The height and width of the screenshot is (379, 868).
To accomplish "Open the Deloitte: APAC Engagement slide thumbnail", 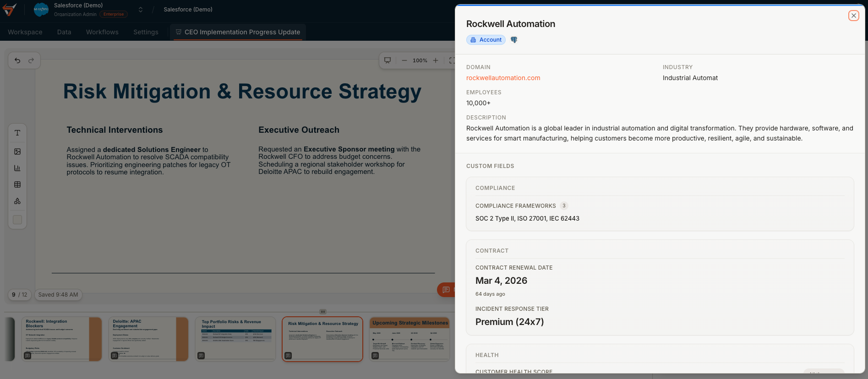I will coord(148,339).
